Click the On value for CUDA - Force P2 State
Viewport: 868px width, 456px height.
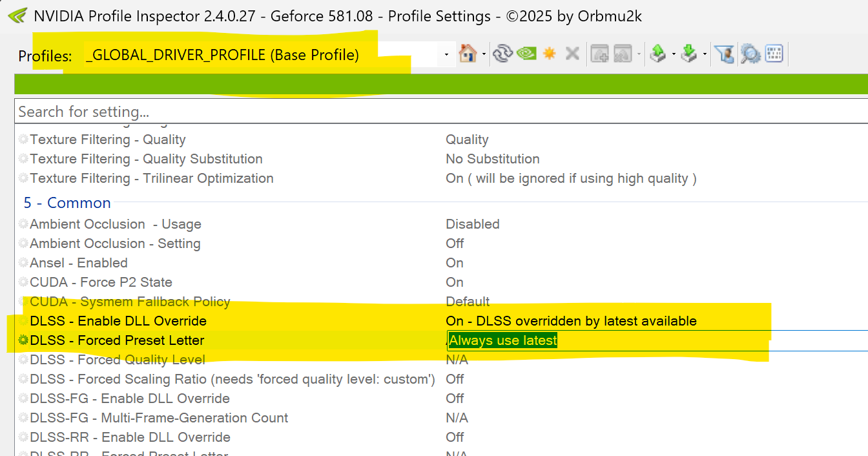tap(454, 282)
